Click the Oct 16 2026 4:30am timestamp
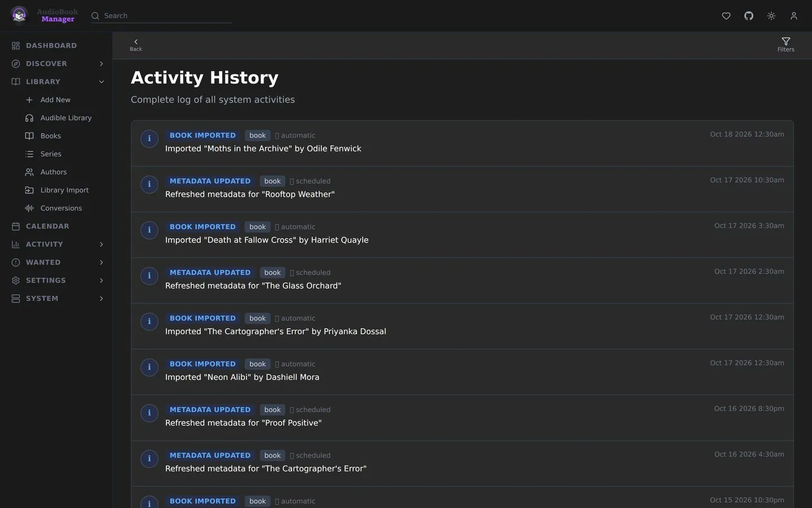 click(749, 454)
